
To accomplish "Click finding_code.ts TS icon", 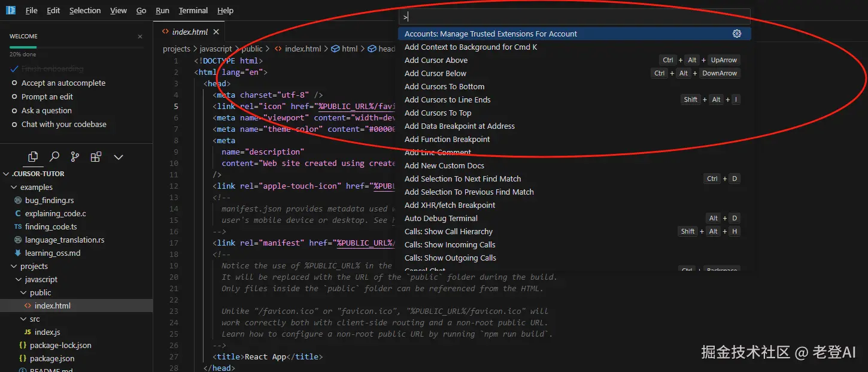I will coord(18,226).
